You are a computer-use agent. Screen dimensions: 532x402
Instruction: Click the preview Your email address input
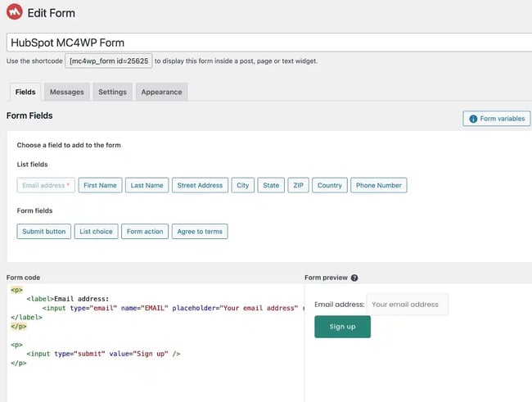pos(407,305)
